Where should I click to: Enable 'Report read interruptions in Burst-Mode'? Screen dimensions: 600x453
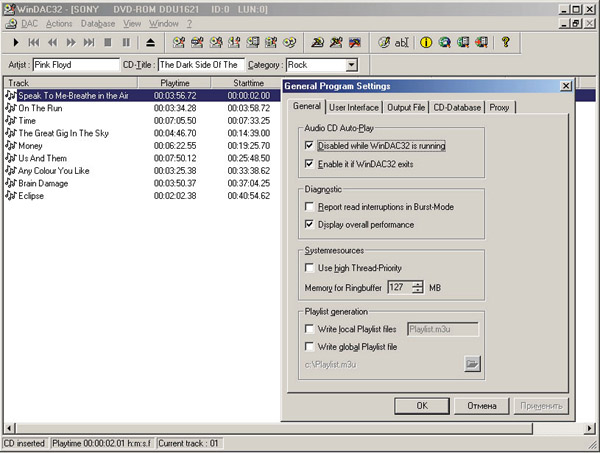click(309, 207)
